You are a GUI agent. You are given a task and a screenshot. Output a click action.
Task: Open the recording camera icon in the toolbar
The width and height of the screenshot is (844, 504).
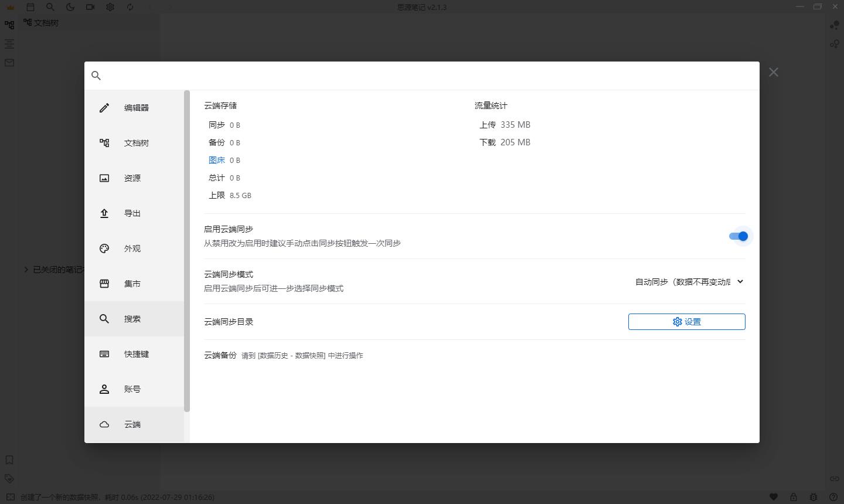(90, 7)
